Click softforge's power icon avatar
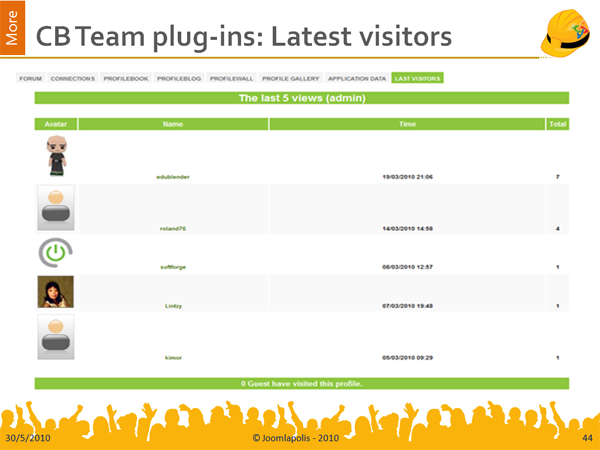The height and width of the screenshot is (450, 600). point(55,253)
